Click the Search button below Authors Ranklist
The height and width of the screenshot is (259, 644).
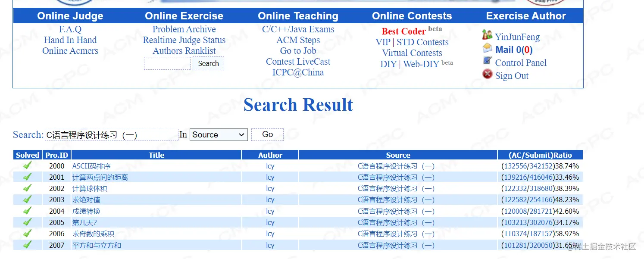[208, 63]
